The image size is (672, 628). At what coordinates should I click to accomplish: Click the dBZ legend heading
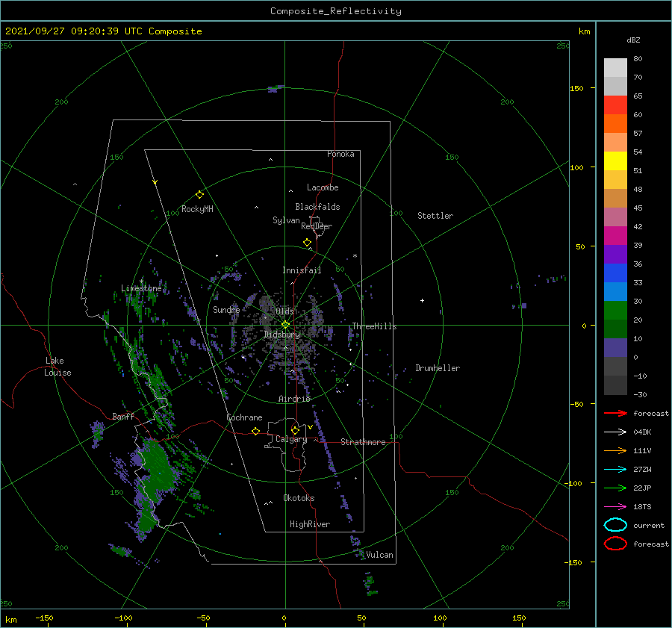(633, 40)
